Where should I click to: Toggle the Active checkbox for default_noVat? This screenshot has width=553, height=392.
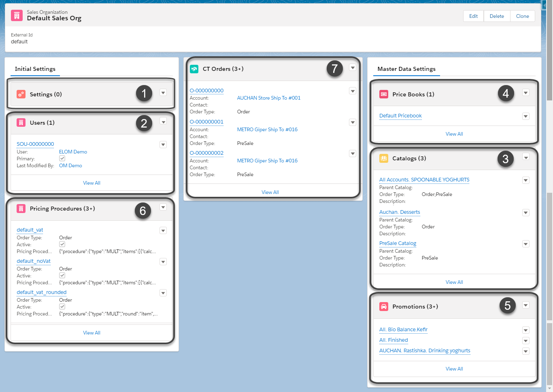(62, 275)
